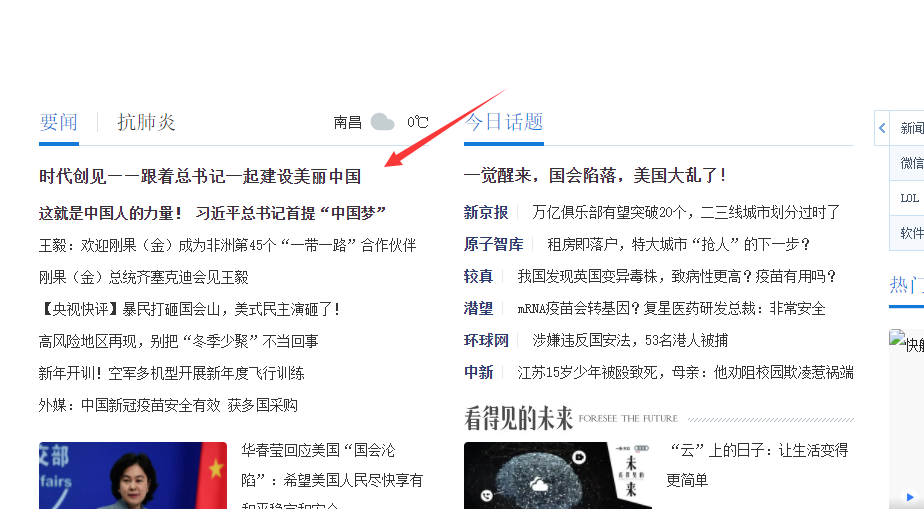Click the 新京报 source label

point(486,212)
